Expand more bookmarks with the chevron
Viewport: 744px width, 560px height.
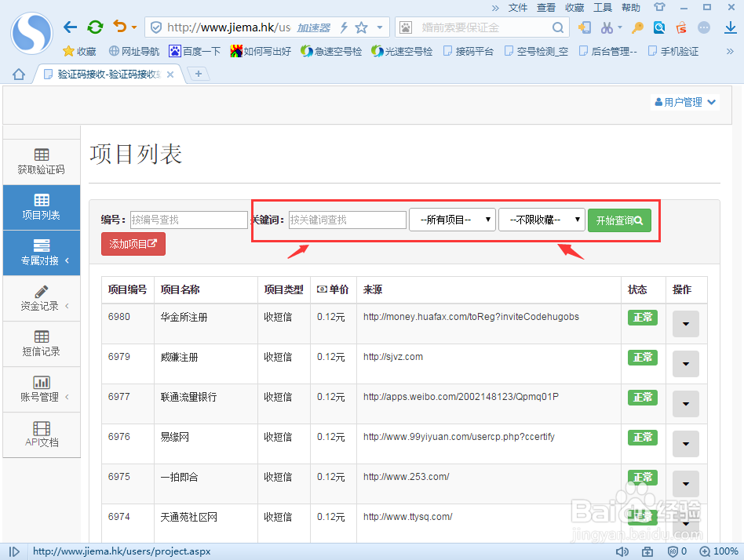pos(730,51)
